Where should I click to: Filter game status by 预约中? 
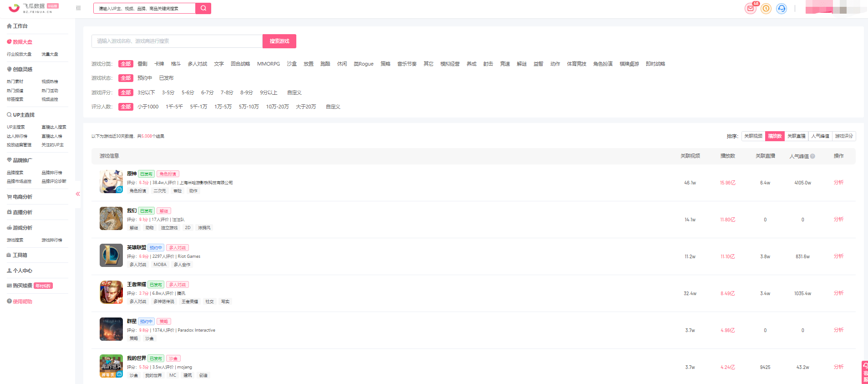point(145,78)
